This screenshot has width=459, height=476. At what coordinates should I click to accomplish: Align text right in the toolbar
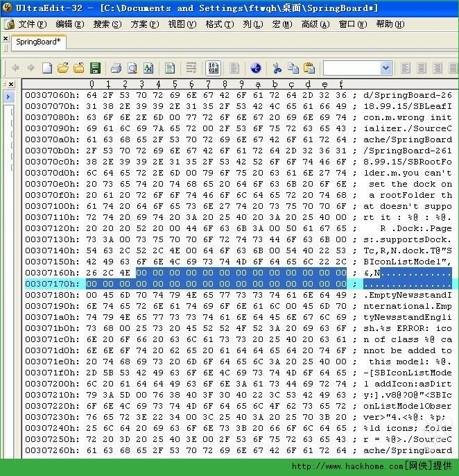click(437, 68)
